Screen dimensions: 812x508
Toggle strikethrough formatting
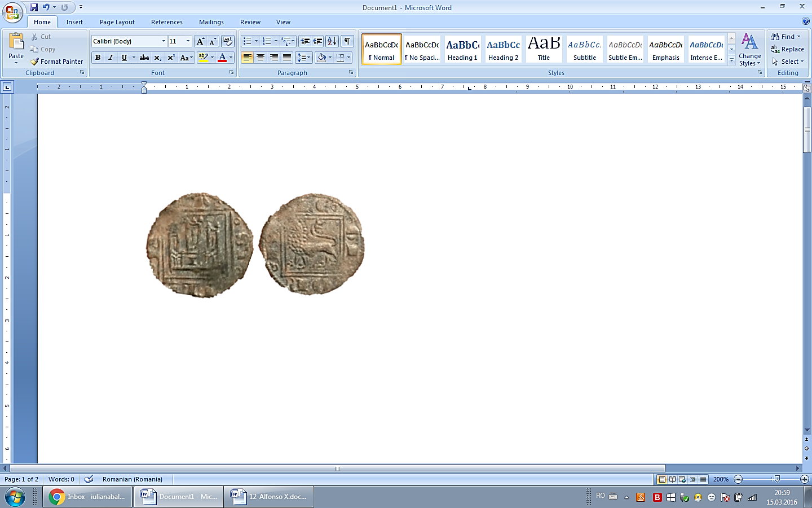pyautogui.click(x=144, y=57)
